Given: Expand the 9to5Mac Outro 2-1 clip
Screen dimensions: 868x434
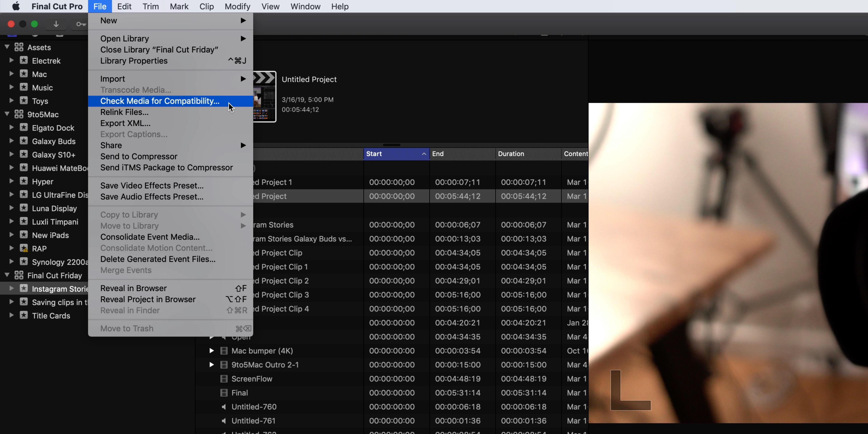Looking at the screenshot, I should click(x=211, y=365).
